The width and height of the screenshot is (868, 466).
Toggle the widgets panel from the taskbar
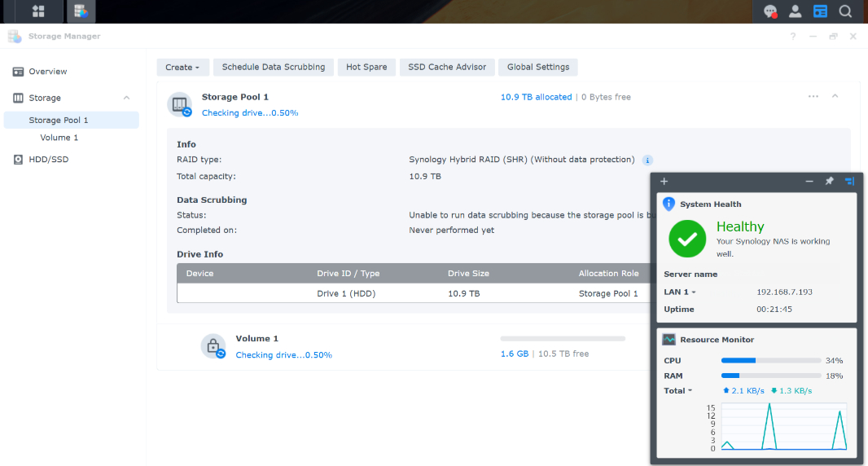820,11
